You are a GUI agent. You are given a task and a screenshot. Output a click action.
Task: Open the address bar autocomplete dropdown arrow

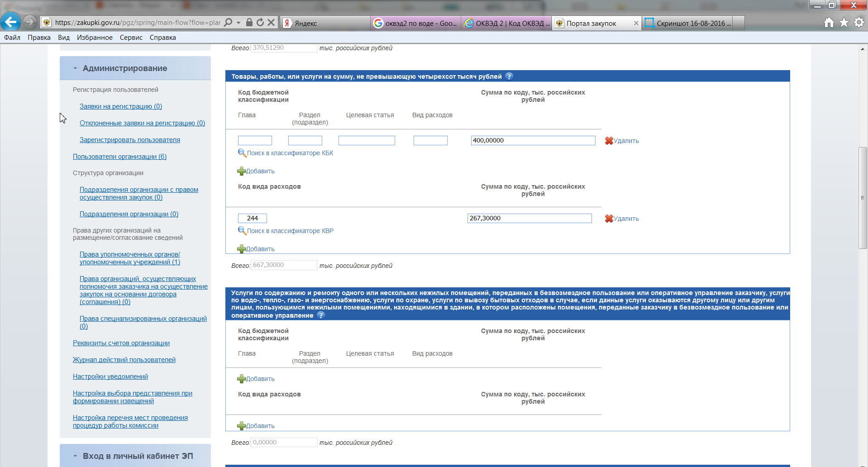[x=238, y=23]
